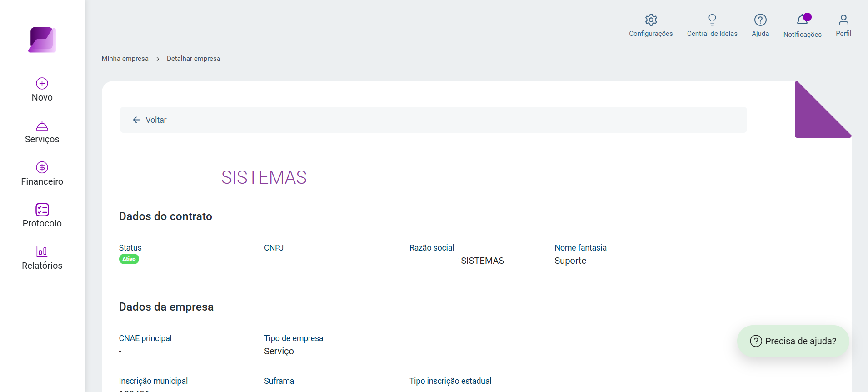Screen dimensions: 868x392
Task: Open Financeiro dollar icon
Action: tap(42, 167)
